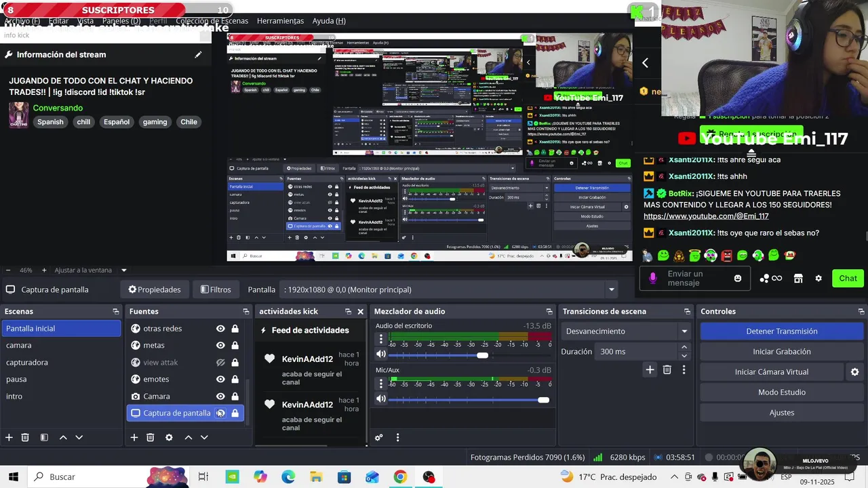The width and height of the screenshot is (868, 488).
Task: Hide the metas source
Action: click(220, 345)
